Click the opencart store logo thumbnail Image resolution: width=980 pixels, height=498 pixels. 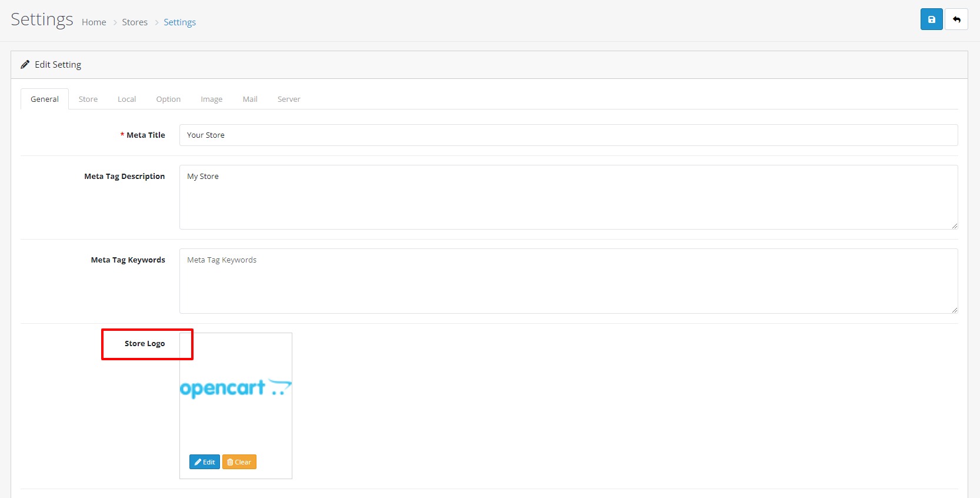235,389
